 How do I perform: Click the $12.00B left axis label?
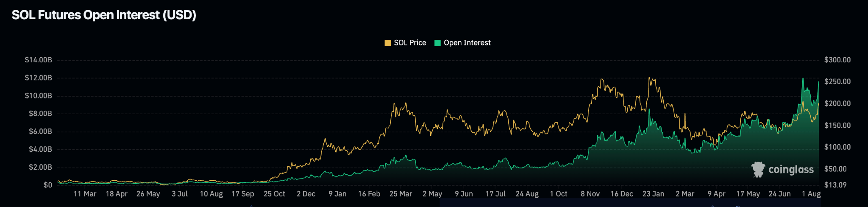tap(38, 78)
